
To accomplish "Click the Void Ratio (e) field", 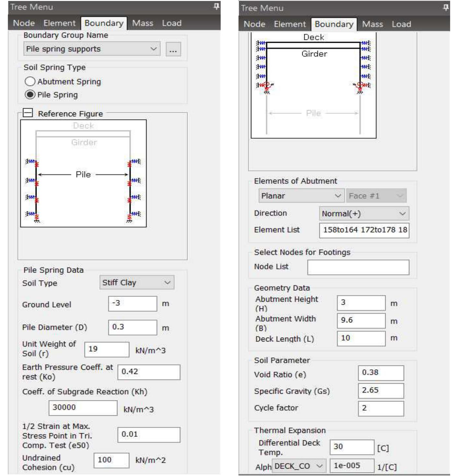I will pyautogui.click(x=381, y=373).
